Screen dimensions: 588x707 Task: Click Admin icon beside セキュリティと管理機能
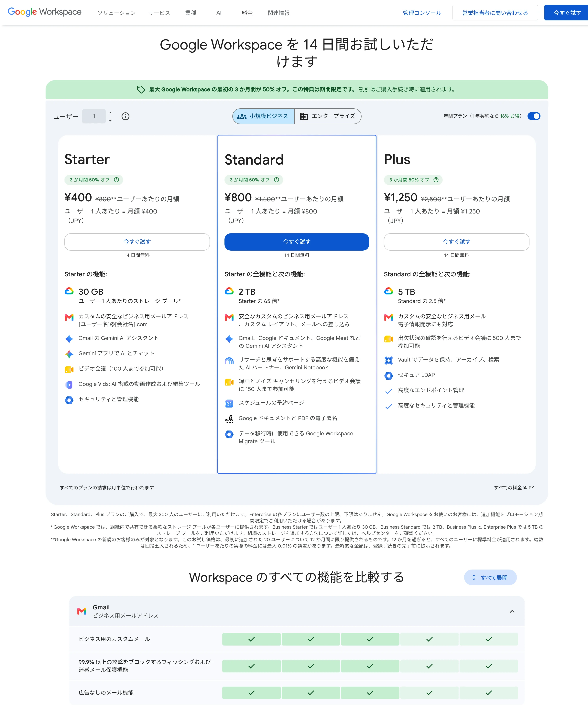pos(69,400)
